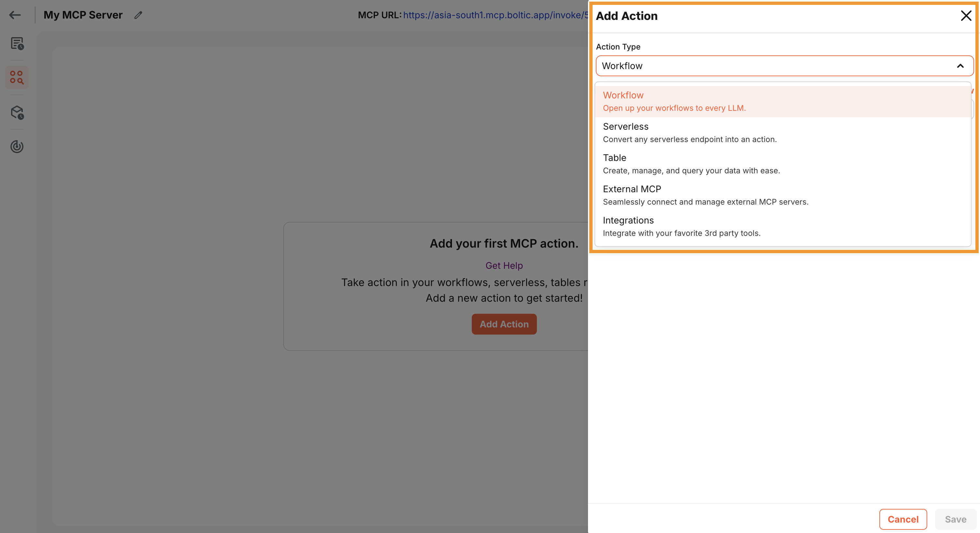Select the actions grid sidebar icon
This screenshot has height=533, width=980.
(17, 77)
